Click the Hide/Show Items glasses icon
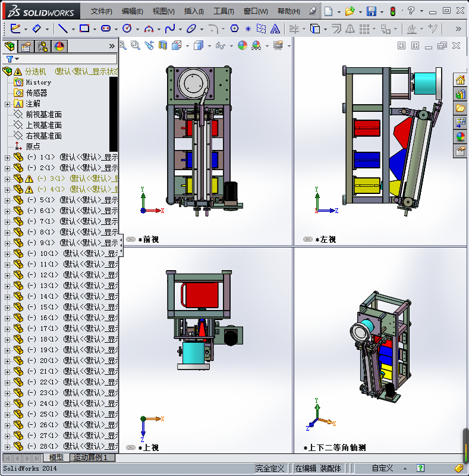This screenshot has height=476, width=469. 221,46
